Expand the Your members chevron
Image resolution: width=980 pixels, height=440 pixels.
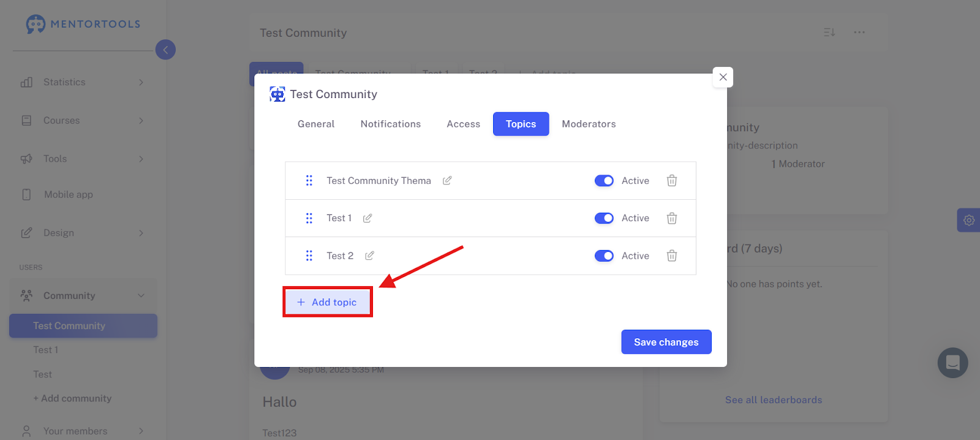141,431
